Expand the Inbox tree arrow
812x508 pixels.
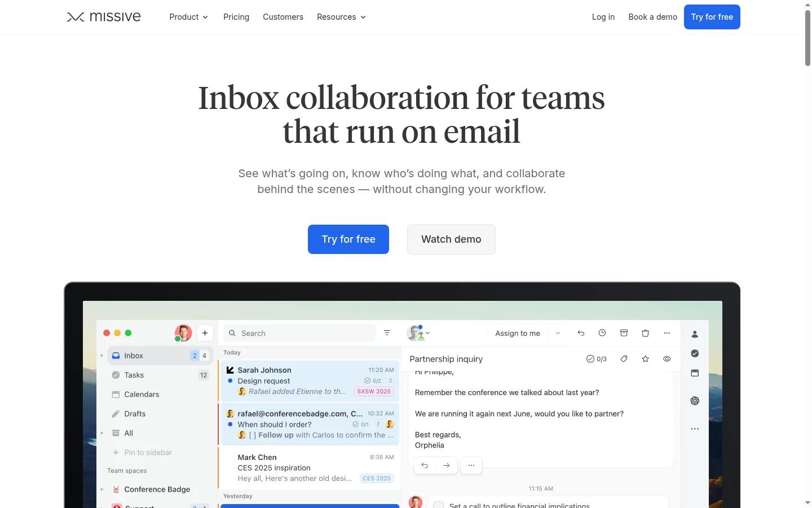(101, 356)
